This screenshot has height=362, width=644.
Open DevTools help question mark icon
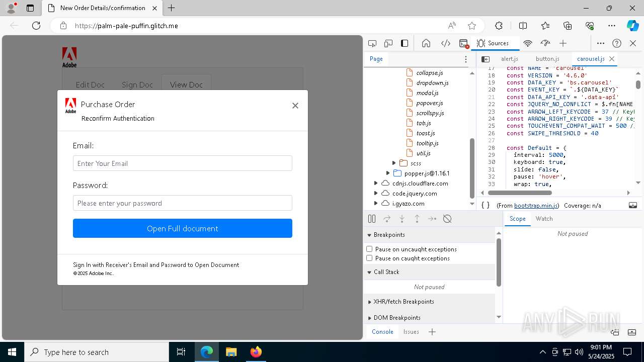click(617, 43)
